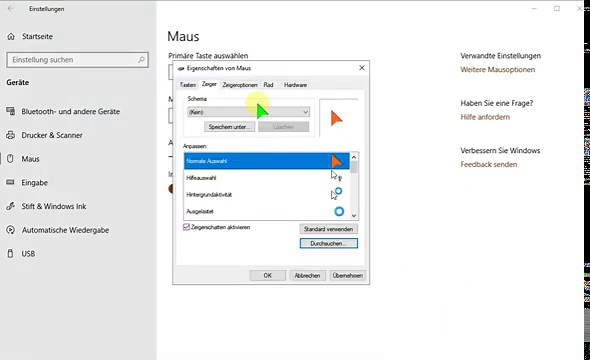Click the Durchsuchen button
The height and width of the screenshot is (360, 590).
[x=328, y=243]
